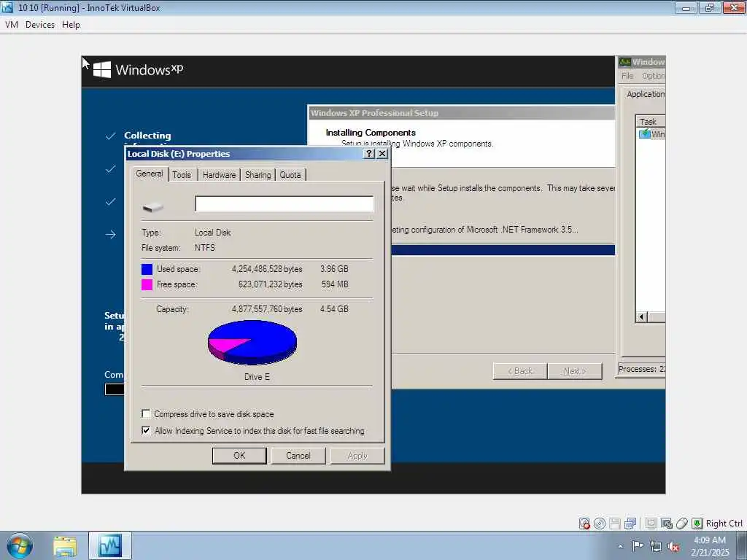Open the Windows Start orb
The height and width of the screenshot is (560, 747).
click(x=20, y=545)
